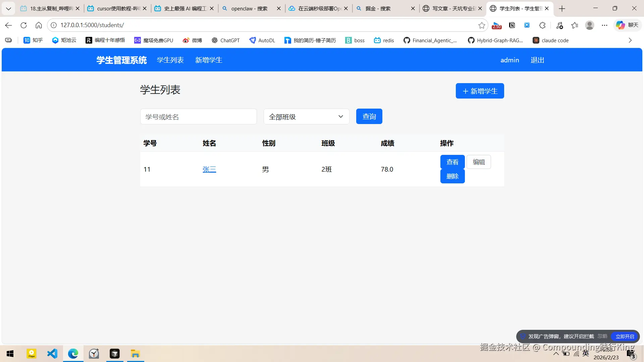Open the browser settings ellipsis menu
644x362 pixels.
point(604,25)
